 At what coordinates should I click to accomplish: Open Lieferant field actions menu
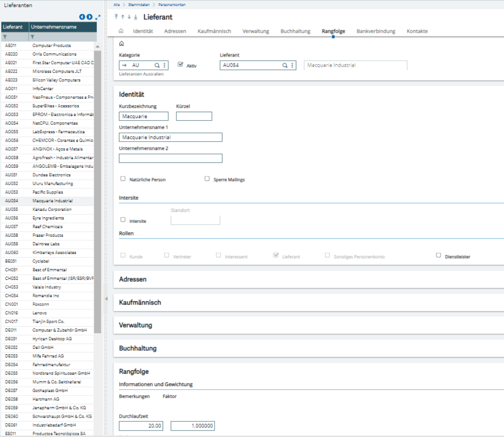click(292, 65)
